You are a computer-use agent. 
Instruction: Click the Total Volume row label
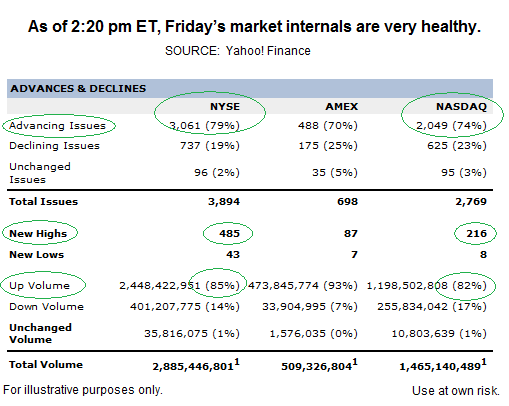pos(46,364)
